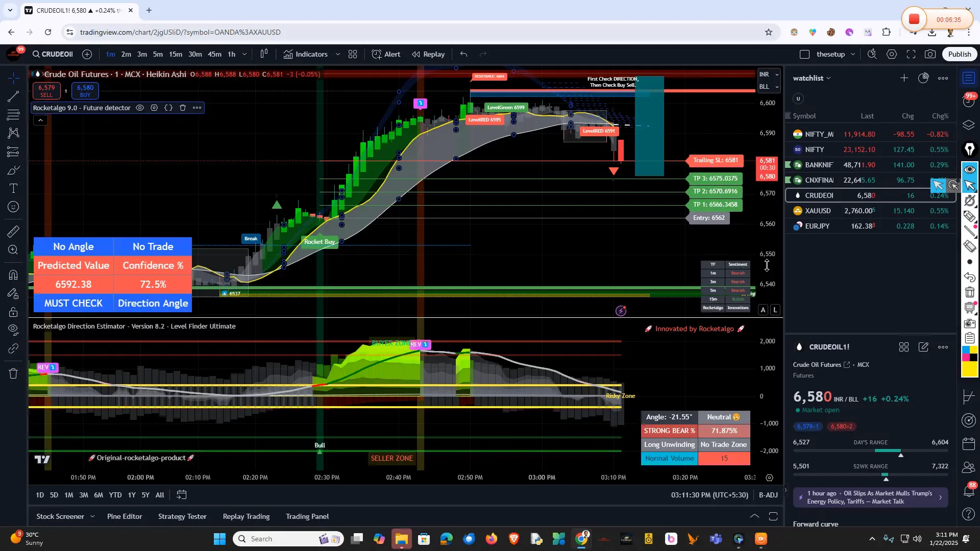Click the Publish button
Screen dimensions: 980x551
[960, 54]
